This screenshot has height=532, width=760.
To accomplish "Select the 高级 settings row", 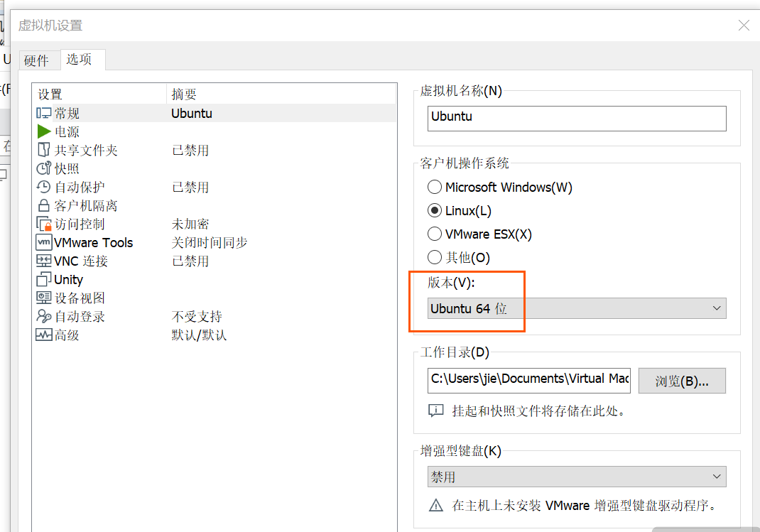I will tap(215, 335).
